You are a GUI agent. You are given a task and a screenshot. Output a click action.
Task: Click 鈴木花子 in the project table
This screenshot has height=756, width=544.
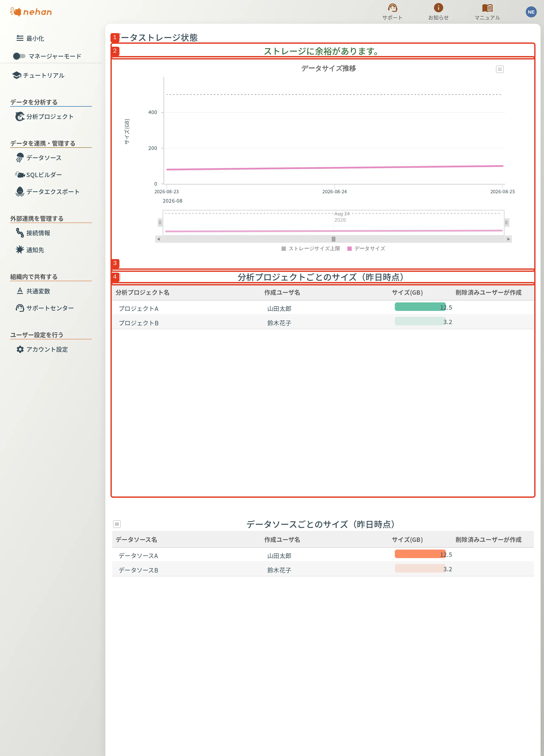[279, 323]
